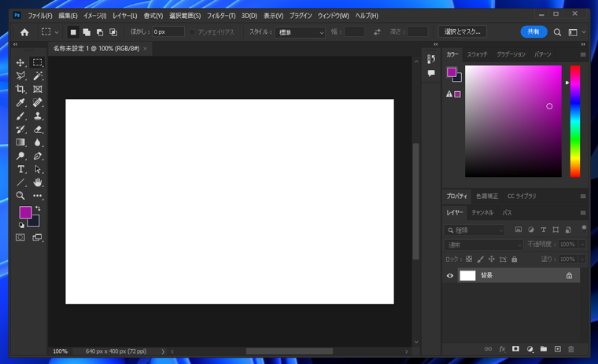This screenshot has width=598, height=364.
Task: Open the Color panel options menu
Action: coord(583,54)
